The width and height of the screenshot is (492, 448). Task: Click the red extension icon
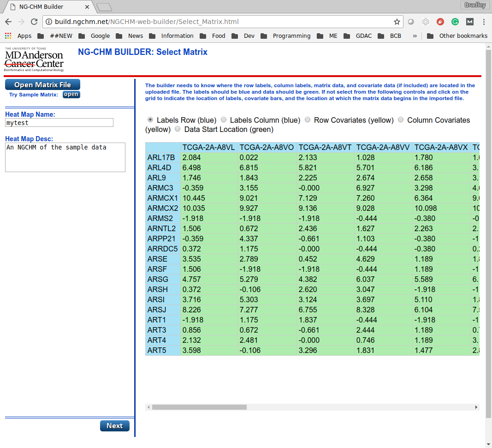[x=440, y=22]
